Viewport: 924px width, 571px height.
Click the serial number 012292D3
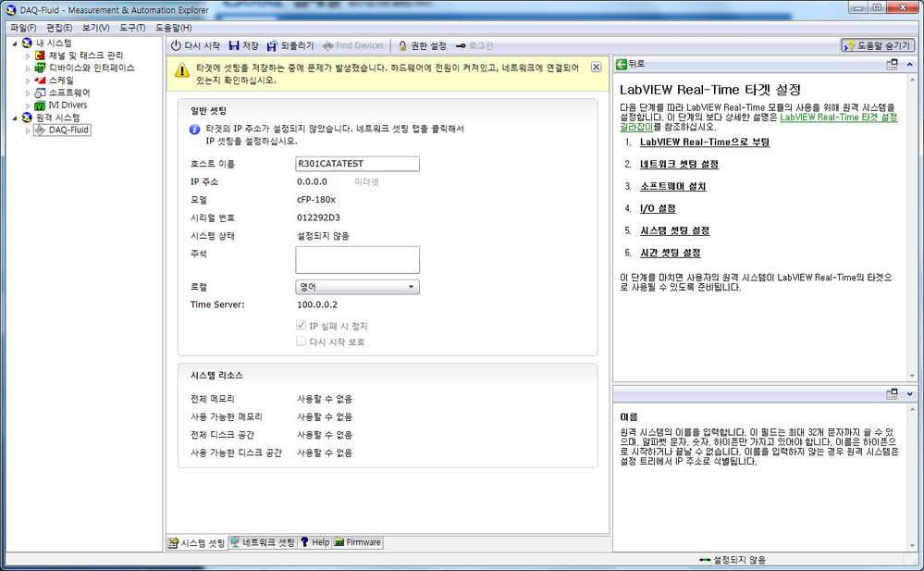318,217
